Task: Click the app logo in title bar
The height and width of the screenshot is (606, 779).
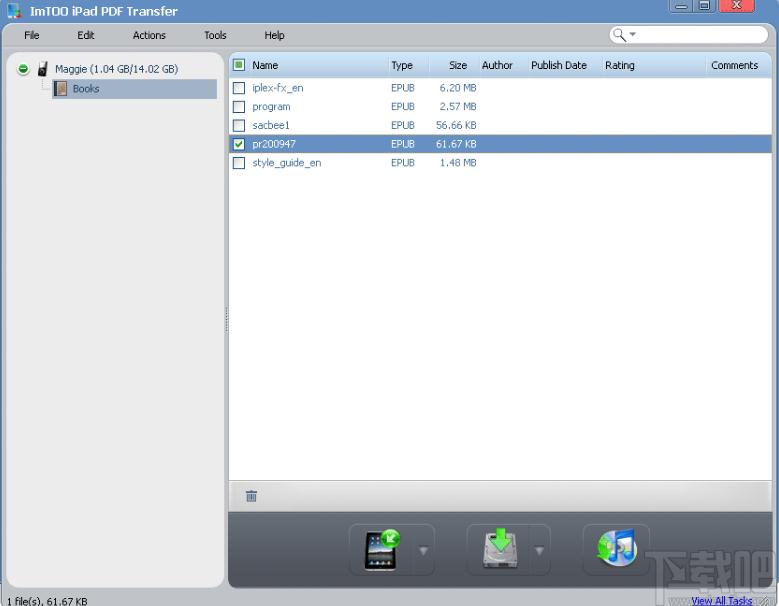Action: coord(14,11)
